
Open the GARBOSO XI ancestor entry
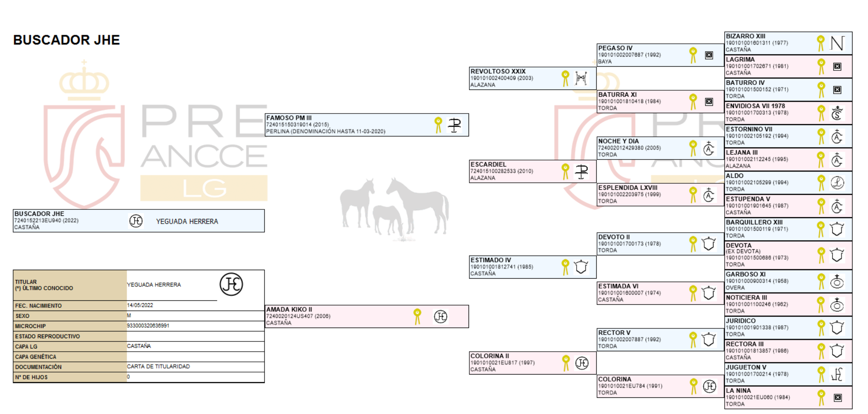tap(788, 281)
